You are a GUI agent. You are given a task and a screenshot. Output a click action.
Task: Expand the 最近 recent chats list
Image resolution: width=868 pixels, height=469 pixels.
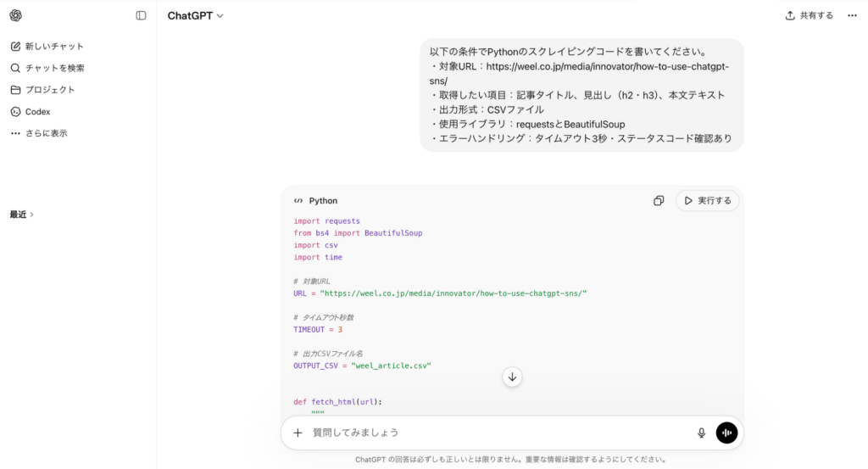point(21,215)
